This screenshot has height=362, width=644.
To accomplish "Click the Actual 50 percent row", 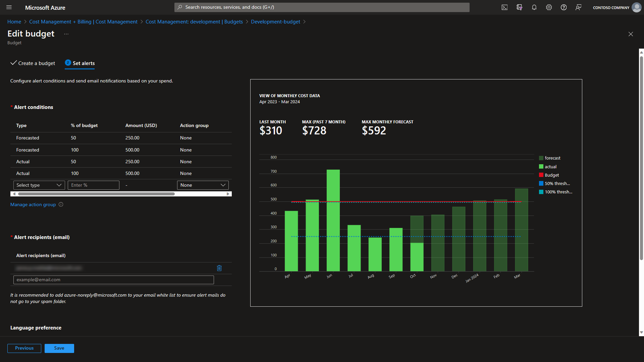I will [121, 162].
